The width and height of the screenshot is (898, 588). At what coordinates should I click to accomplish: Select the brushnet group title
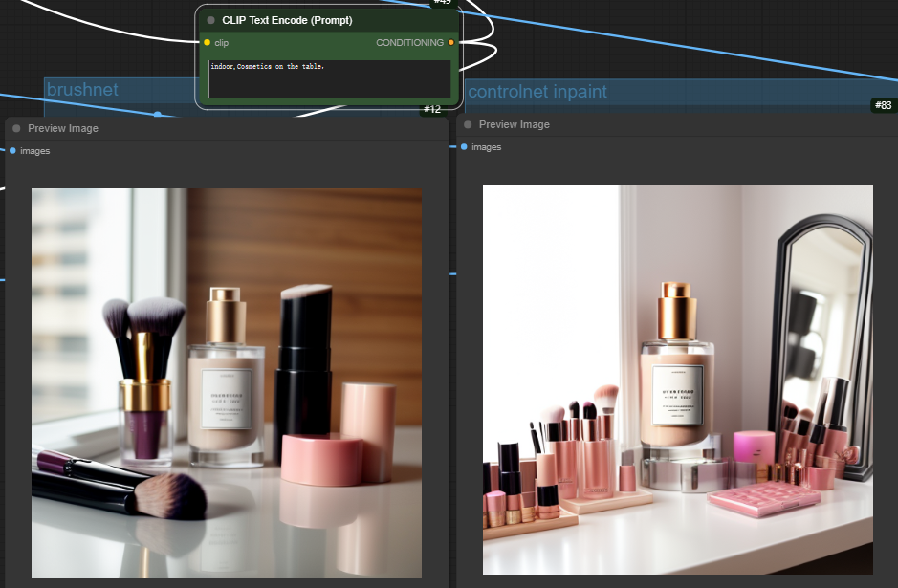pos(82,89)
